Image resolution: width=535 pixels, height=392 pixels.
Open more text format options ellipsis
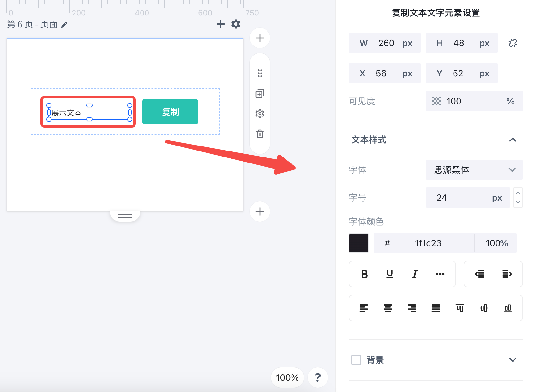click(x=440, y=274)
